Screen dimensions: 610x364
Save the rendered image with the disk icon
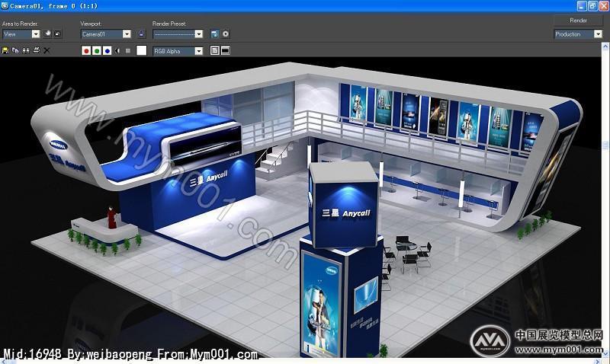(5, 50)
